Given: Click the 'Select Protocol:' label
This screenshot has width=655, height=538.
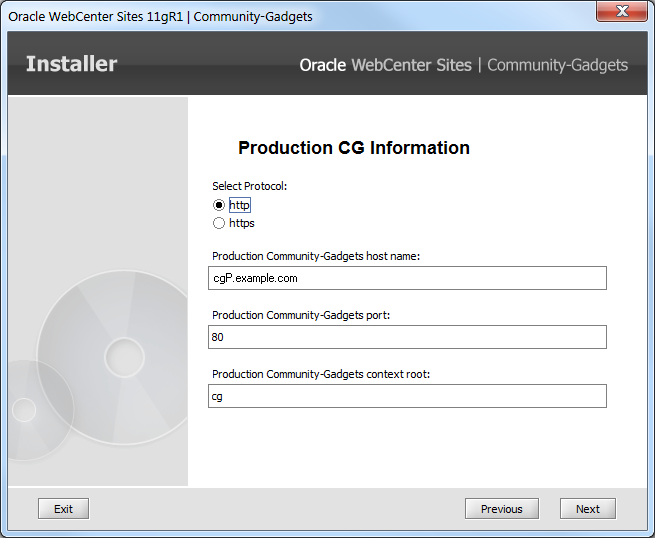Looking at the screenshot, I should [249, 186].
